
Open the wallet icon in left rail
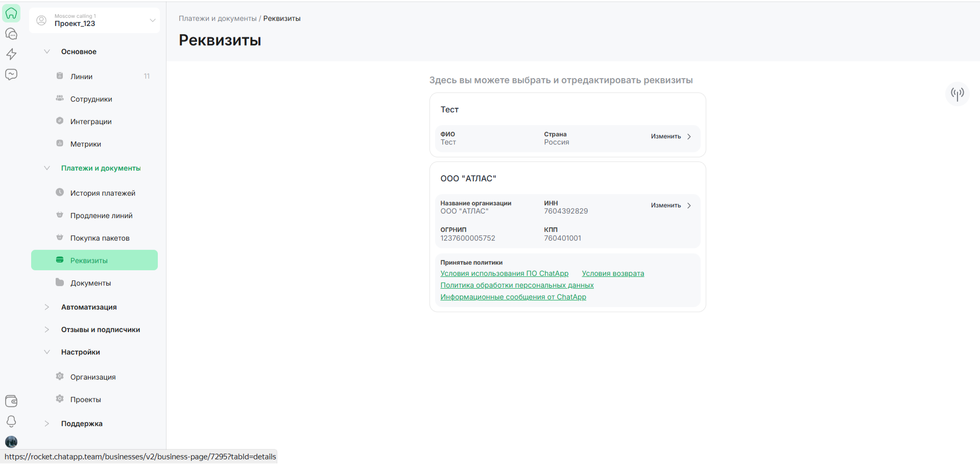11,401
